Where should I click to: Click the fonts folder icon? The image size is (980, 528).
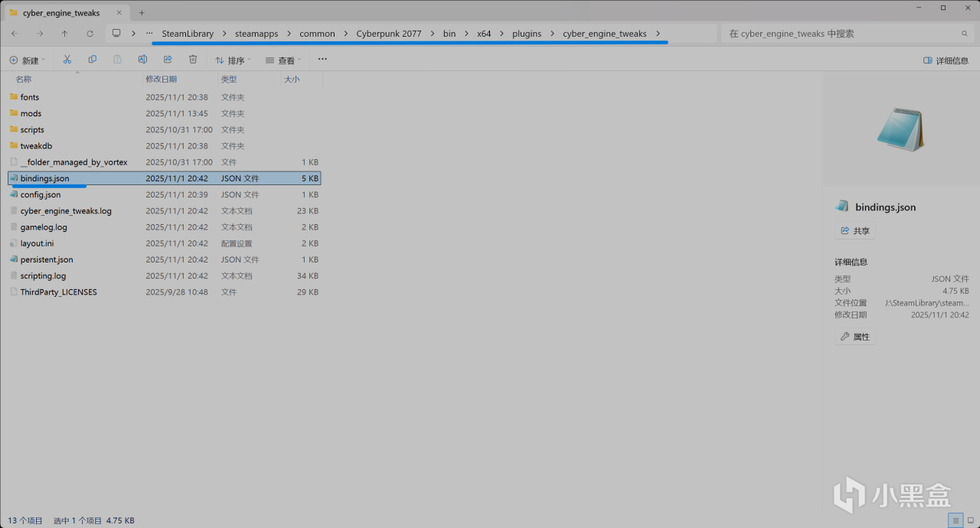(14, 97)
